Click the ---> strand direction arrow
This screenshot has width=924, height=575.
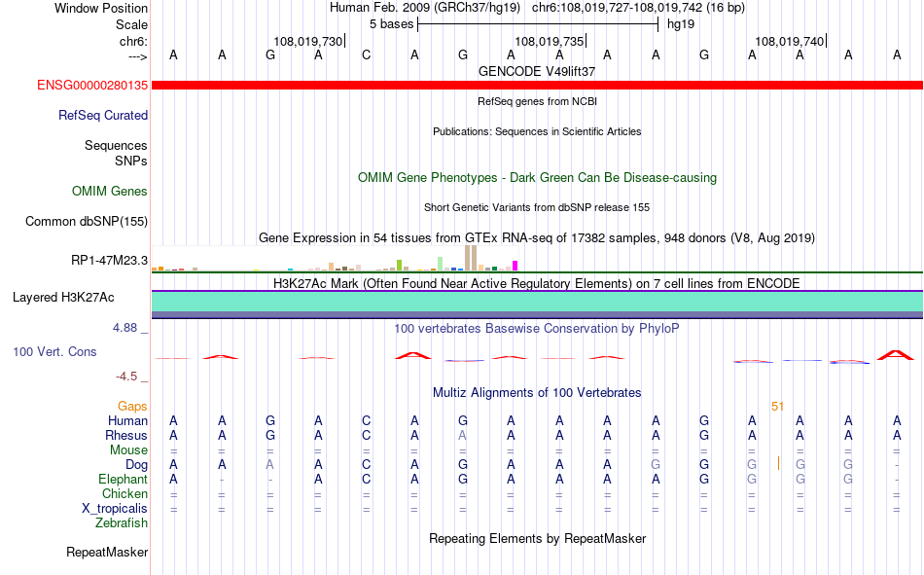point(137,56)
